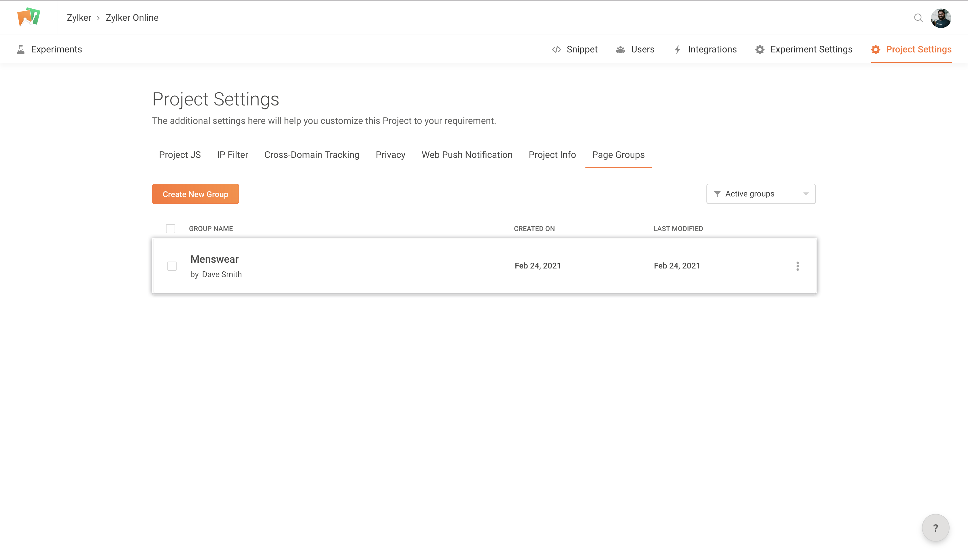Switch to the IP Filter tab
Image resolution: width=968 pixels, height=560 pixels.
pos(232,155)
